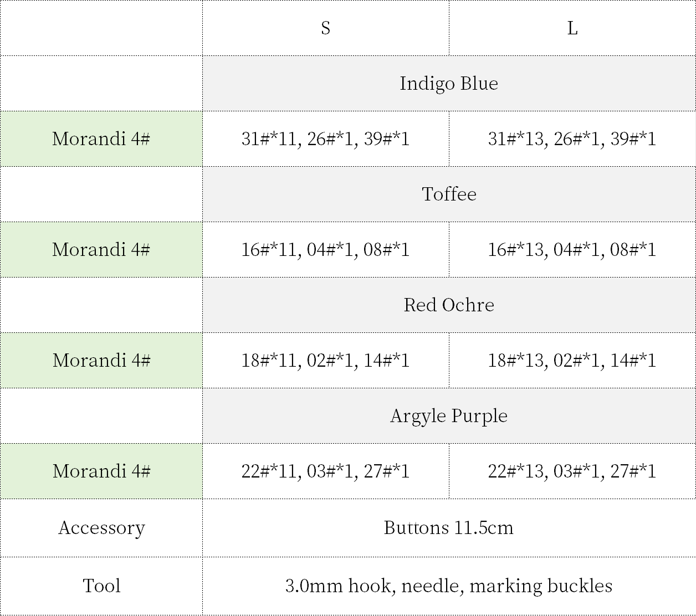Click the L size column header
Image resolution: width=696 pixels, height=616 pixels.
point(572,28)
